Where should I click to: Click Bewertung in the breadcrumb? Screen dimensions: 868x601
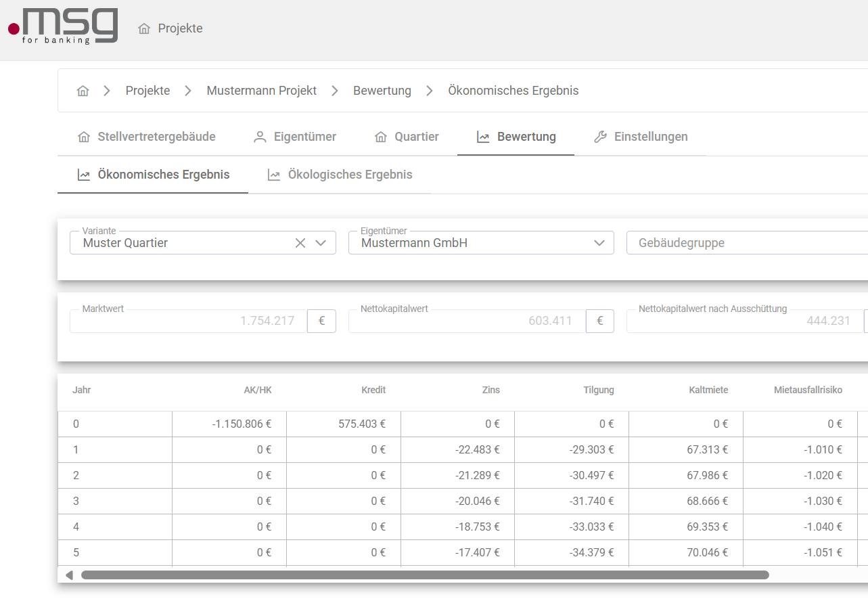[x=382, y=91]
